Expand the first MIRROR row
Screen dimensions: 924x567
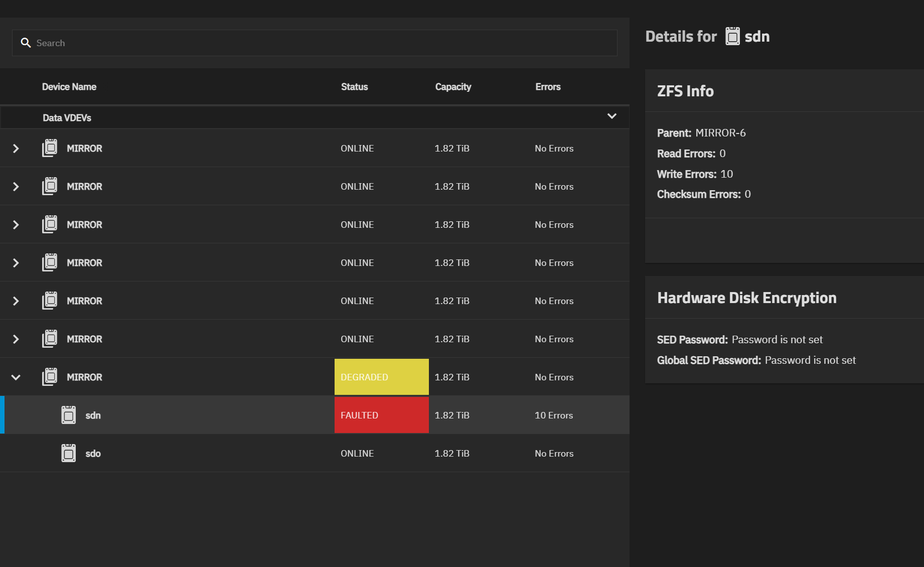[16, 149]
